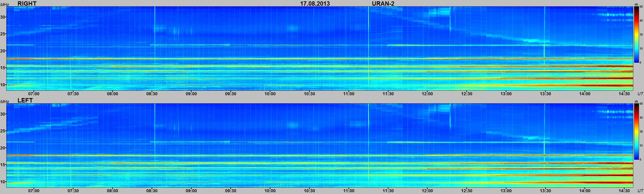The height and width of the screenshot is (194, 644).
Task: Click the 13:00 time tick under RIGHT panel
Action: pyautogui.click(x=506, y=94)
